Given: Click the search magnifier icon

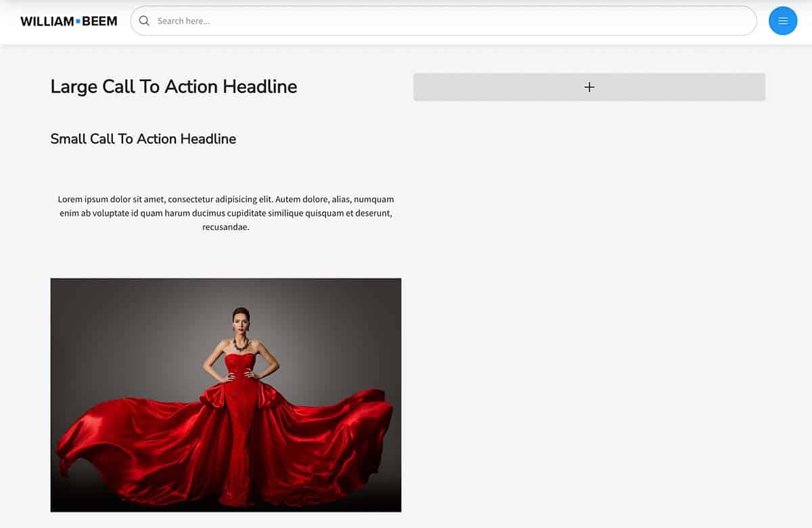Looking at the screenshot, I should pos(144,21).
